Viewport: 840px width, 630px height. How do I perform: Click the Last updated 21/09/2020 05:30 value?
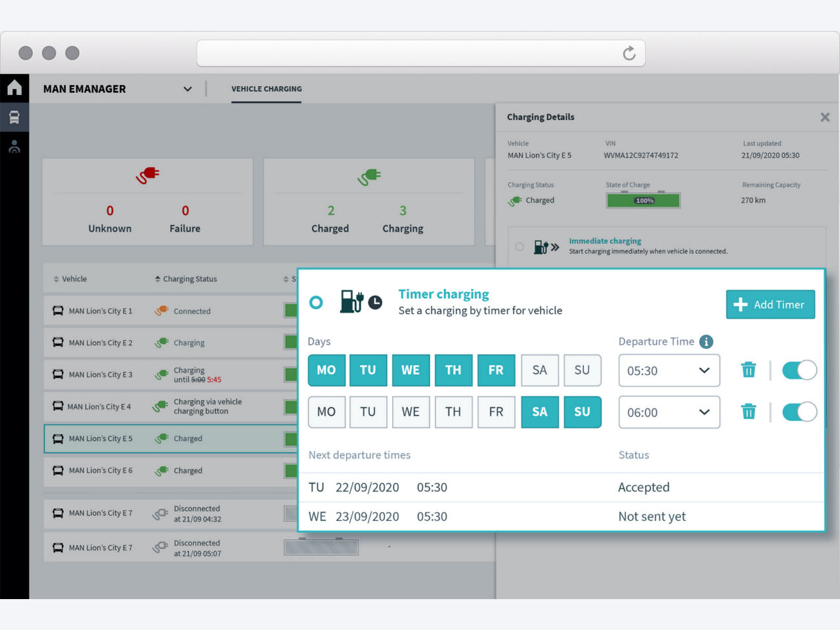[x=770, y=156]
